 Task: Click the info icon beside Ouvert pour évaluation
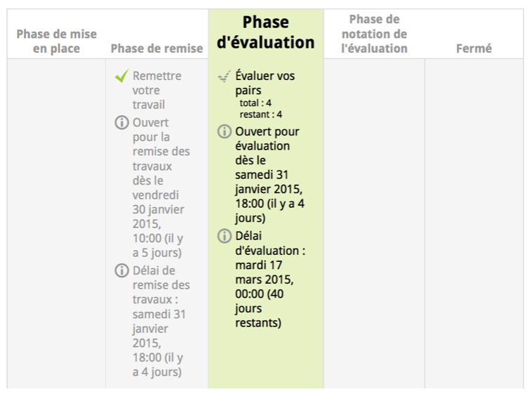[x=225, y=131]
